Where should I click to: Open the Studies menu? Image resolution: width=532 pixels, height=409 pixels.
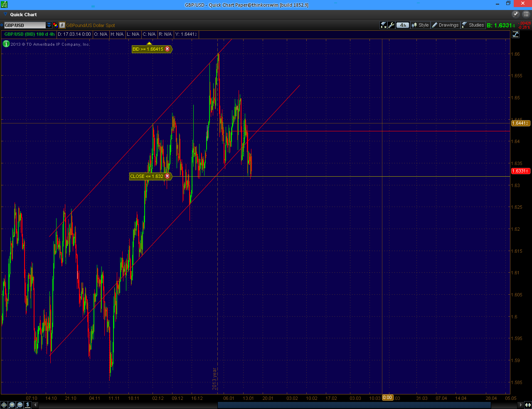[473, 25]
